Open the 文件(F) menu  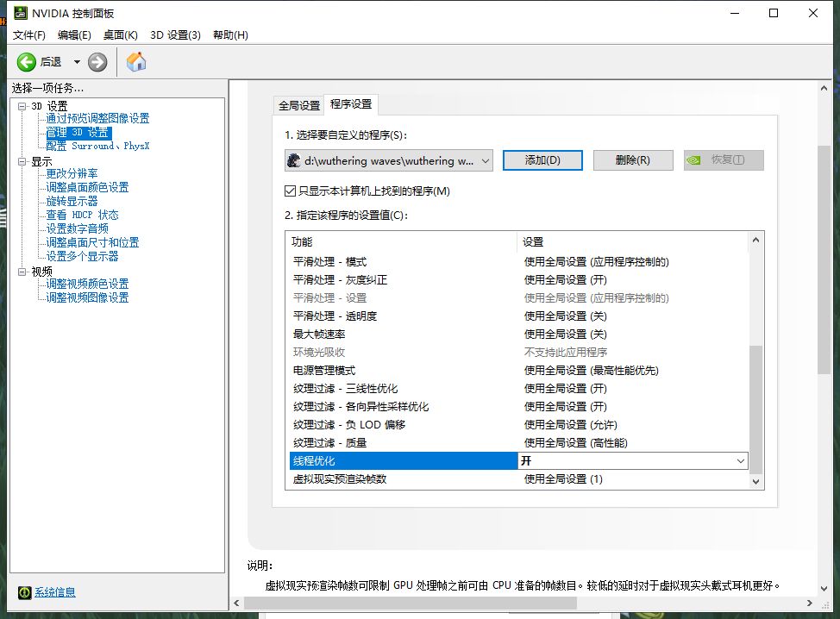click(x=29, y=34)
